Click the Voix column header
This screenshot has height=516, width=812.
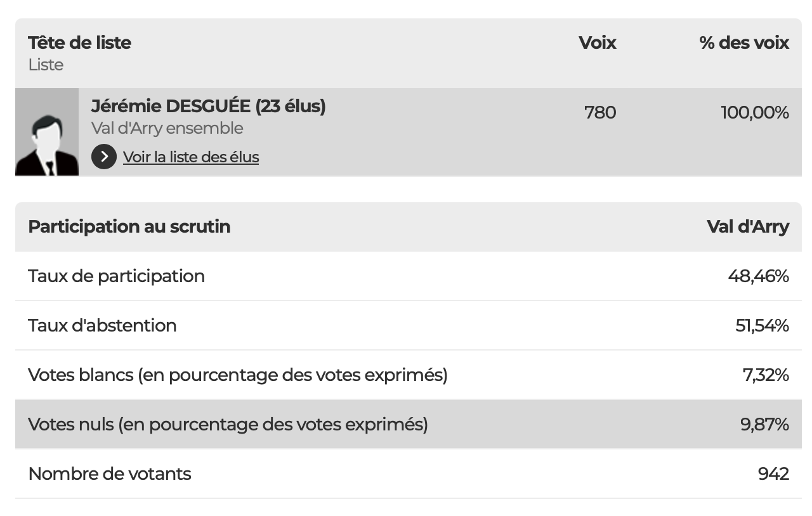click(x=597, y=42)
